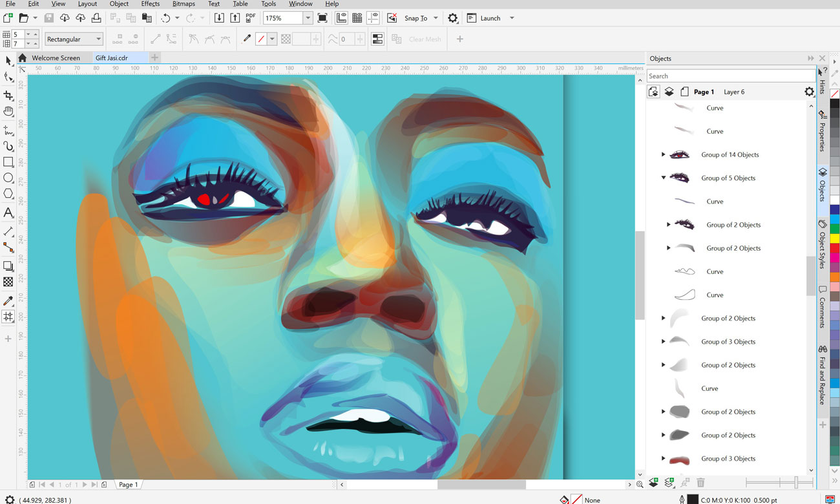Open the Object menu
This screenshot has width=840, height=504.
pyautogui.click(x=119, y=4)
